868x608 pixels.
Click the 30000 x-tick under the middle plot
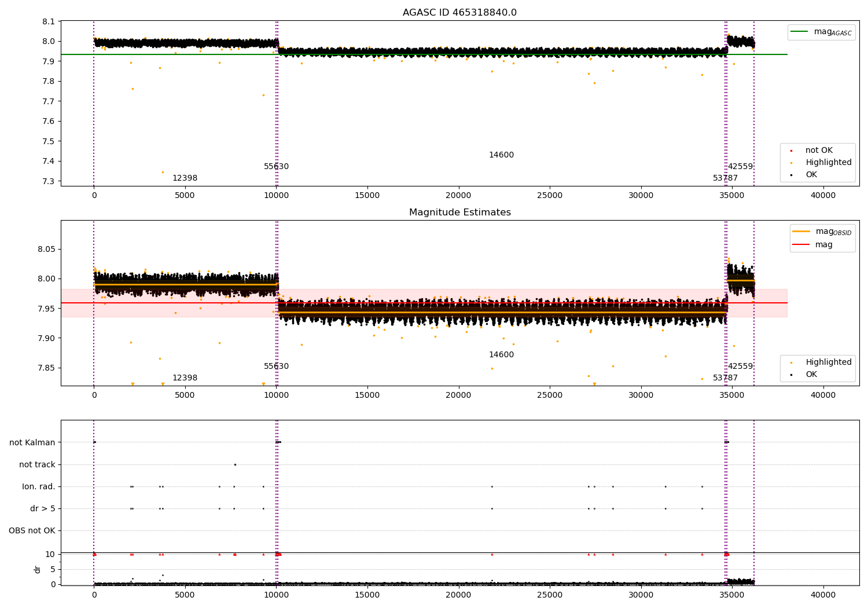641,395
